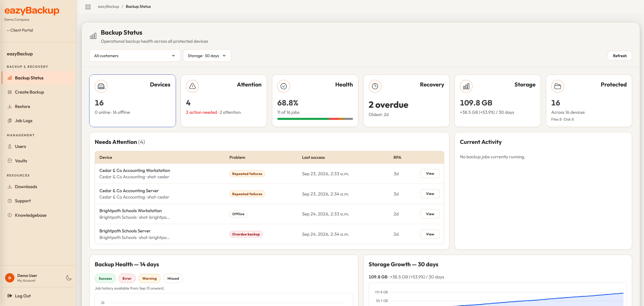This screenshot has height=306, width=644.
Task: Open the Storage 30 days dropdown
Action: coord(207,56)
